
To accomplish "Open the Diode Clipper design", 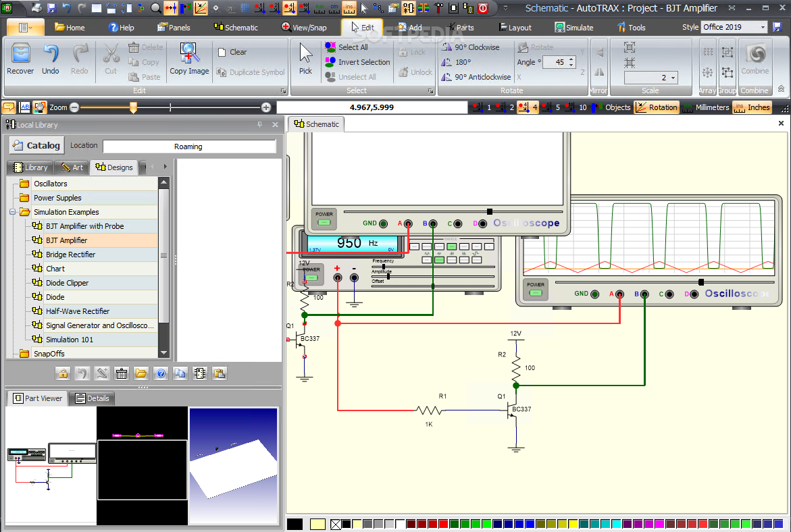I will coord(67,283).
